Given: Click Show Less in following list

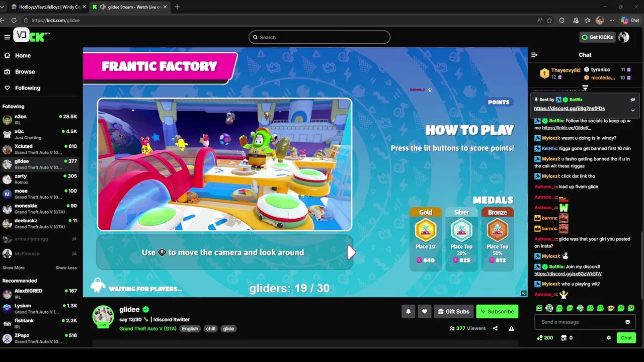Looking at the screenshot, I should (x=66, y=268).
